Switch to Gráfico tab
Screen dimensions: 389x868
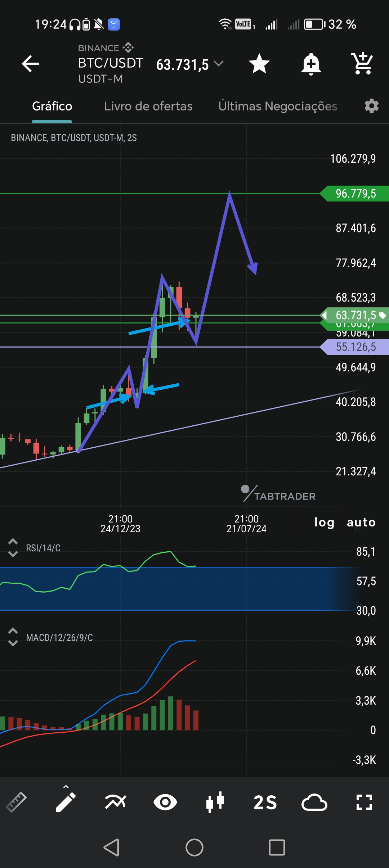coord(52,107)
